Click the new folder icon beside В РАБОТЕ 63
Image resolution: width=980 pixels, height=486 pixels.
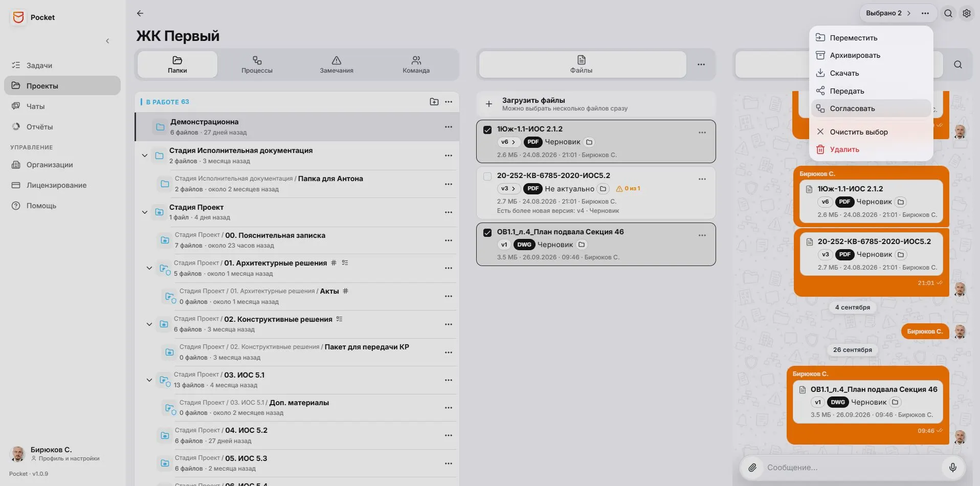point(434,102)
